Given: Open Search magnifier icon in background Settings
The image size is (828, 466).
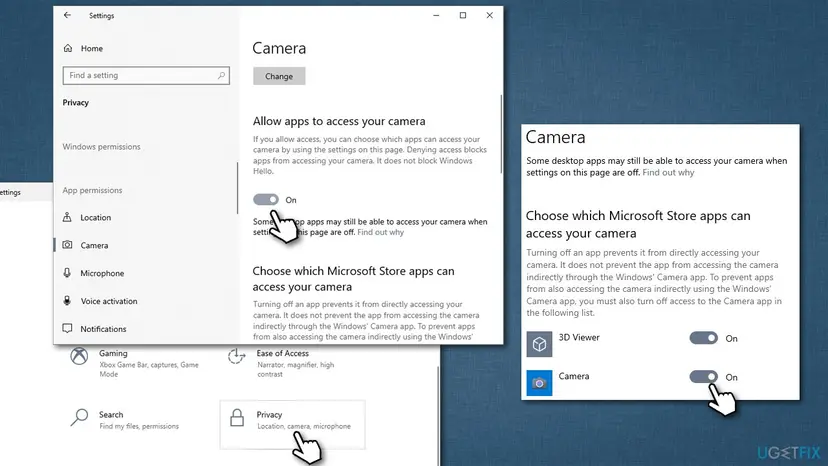Looking at the screenshot, I should click(x=79, y=417).
